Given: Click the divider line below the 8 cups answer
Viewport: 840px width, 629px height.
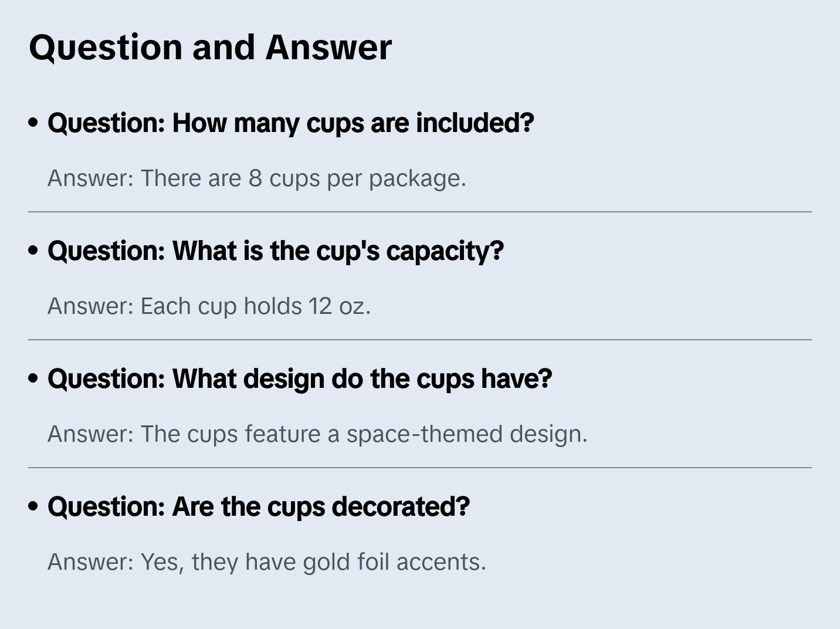Looking at the screenshot, I should tap(420, 212).
